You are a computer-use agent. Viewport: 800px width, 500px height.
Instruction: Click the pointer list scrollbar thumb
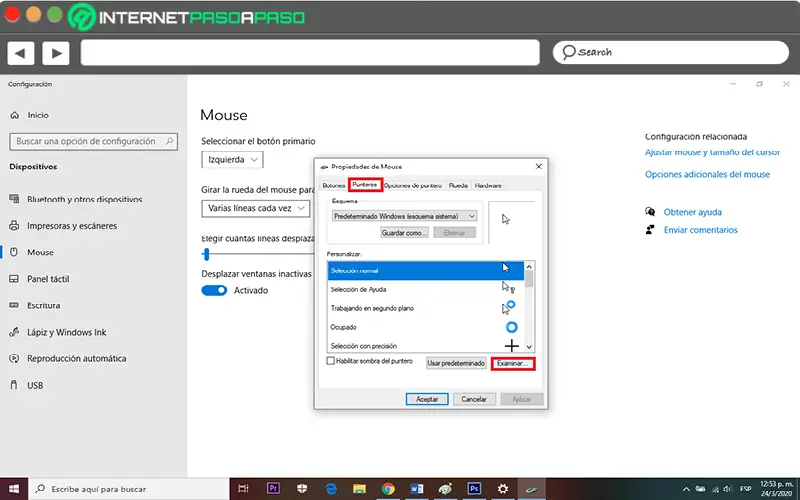[x=529, y=279]
